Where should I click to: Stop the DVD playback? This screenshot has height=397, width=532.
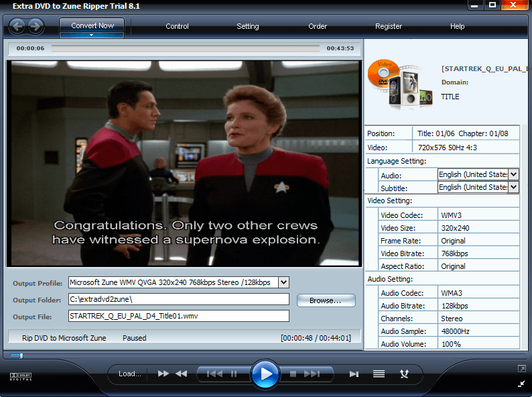293,374
